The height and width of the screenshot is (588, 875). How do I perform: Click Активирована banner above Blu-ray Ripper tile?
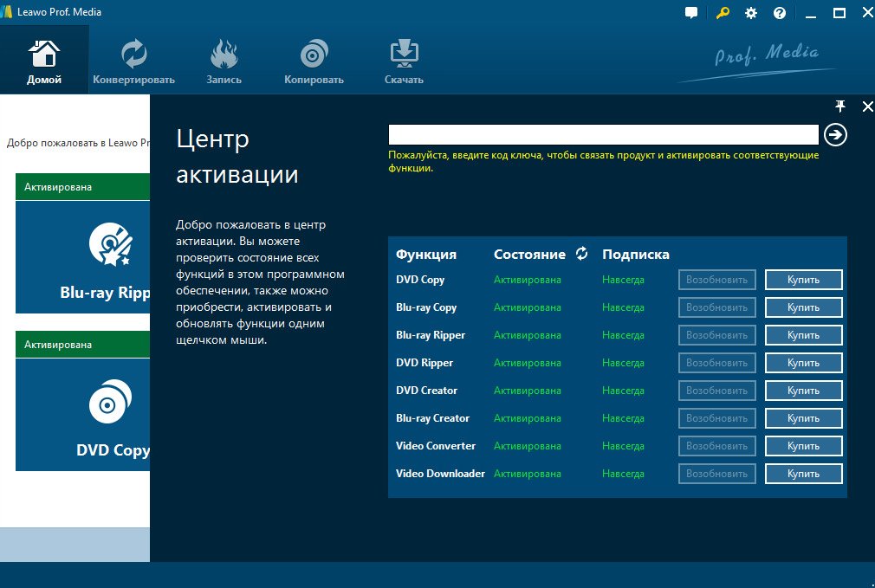tap(82, 187)
